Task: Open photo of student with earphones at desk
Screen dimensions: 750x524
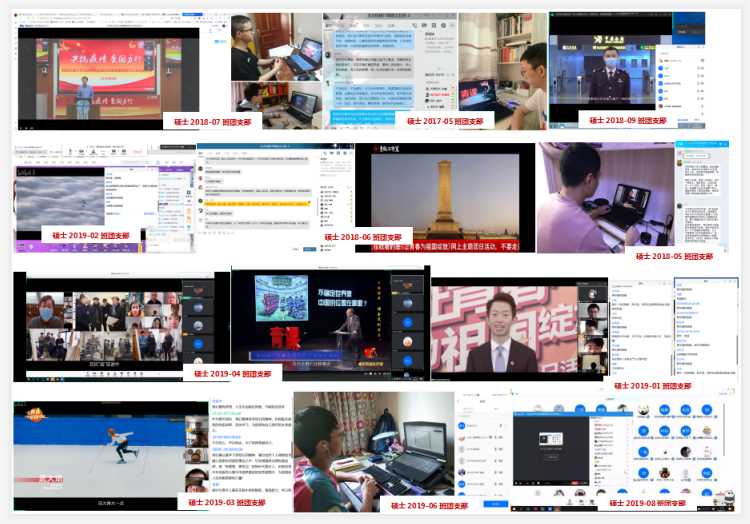Action: [x=374, y=452]
